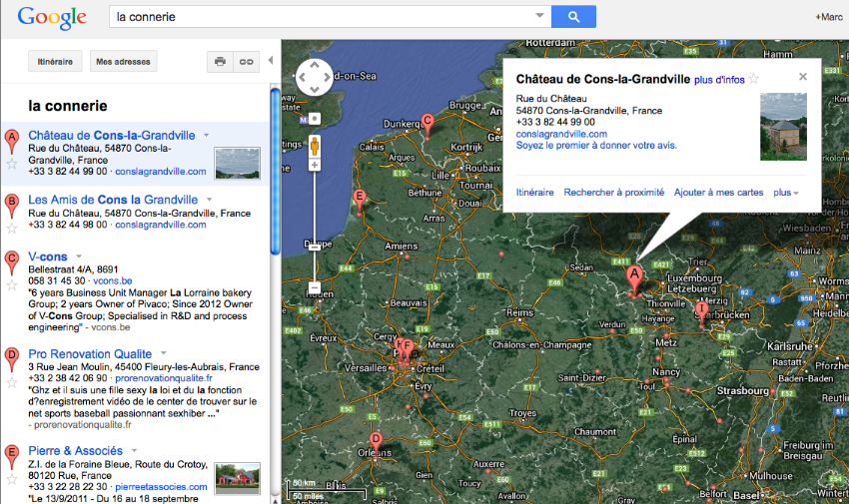This screenshot has height=504, width=849.
Task: Click Ajouter à mes cartes link
Action: click(718, 193)
